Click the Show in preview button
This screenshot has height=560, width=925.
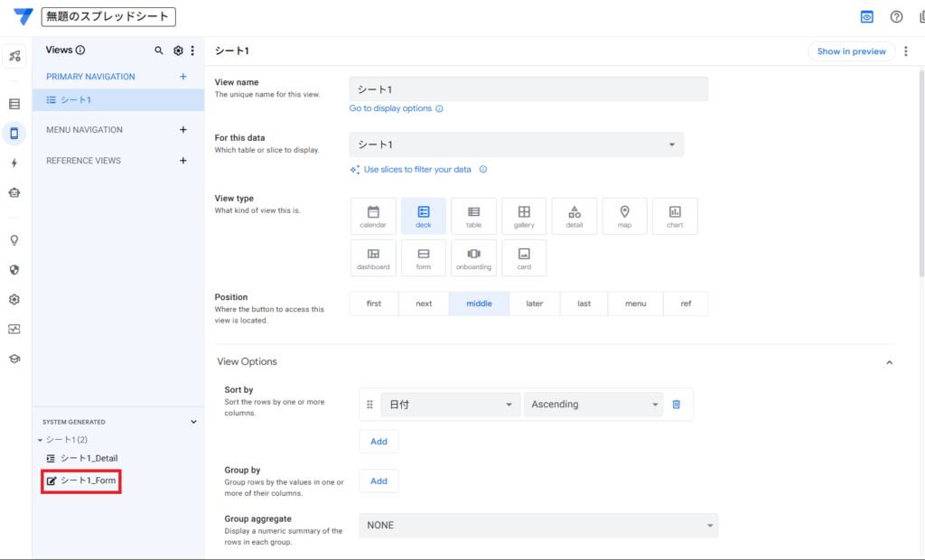(x=851, y=51)
